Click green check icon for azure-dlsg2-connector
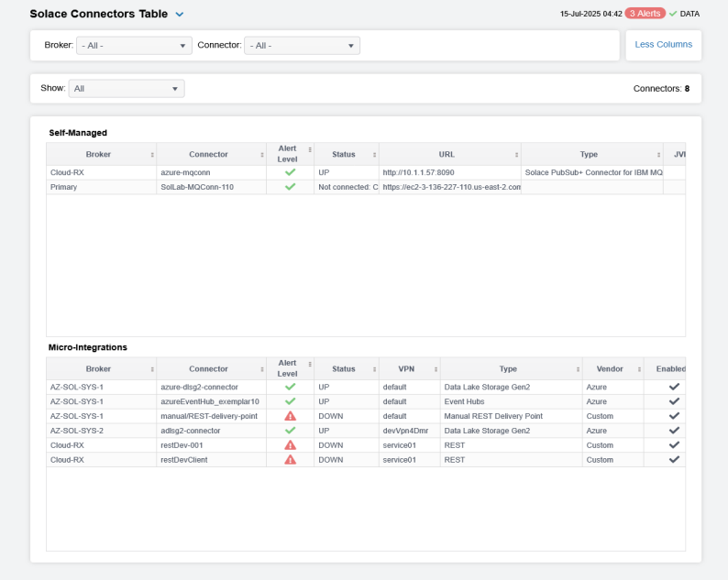 (290, 387)
